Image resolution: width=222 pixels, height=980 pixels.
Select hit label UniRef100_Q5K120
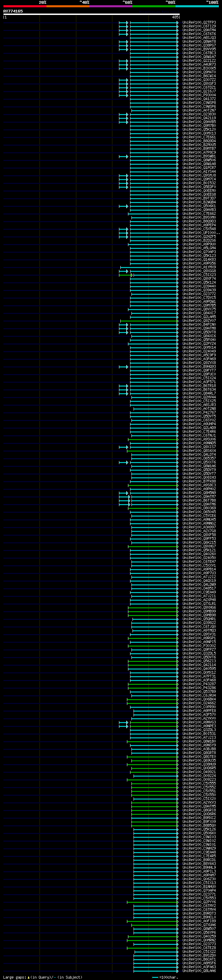point(199,129)
